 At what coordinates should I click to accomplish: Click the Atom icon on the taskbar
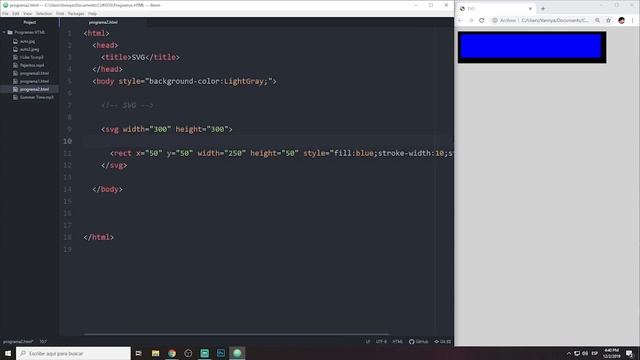[237, 353]
